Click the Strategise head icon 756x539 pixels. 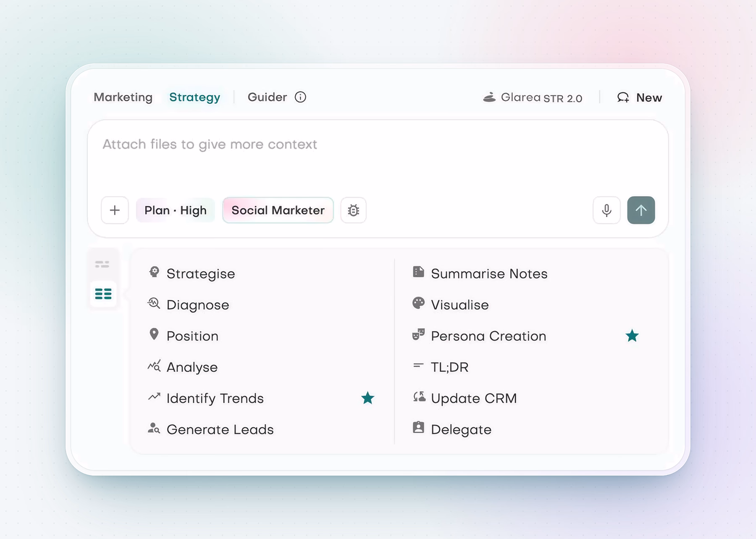point(154,272)
